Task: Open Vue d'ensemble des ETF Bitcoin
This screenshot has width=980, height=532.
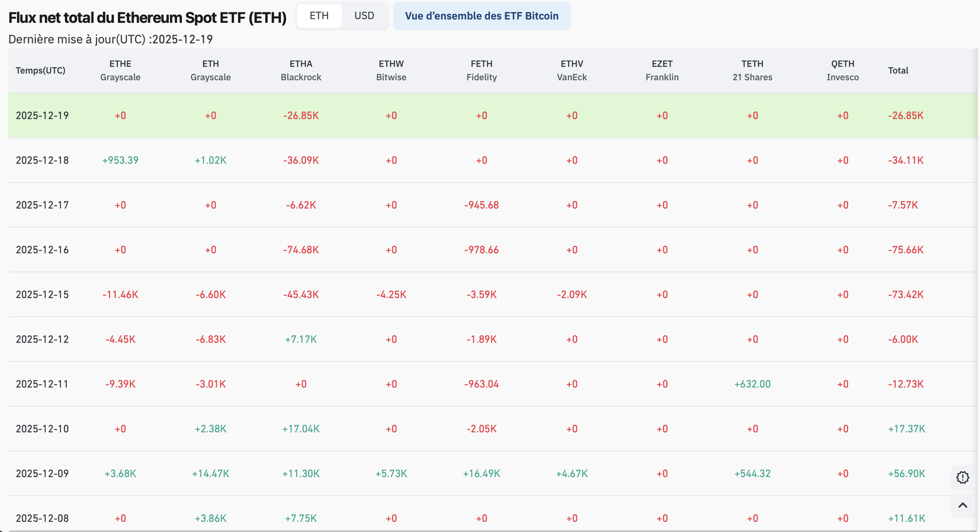Action: coord(481,16)
